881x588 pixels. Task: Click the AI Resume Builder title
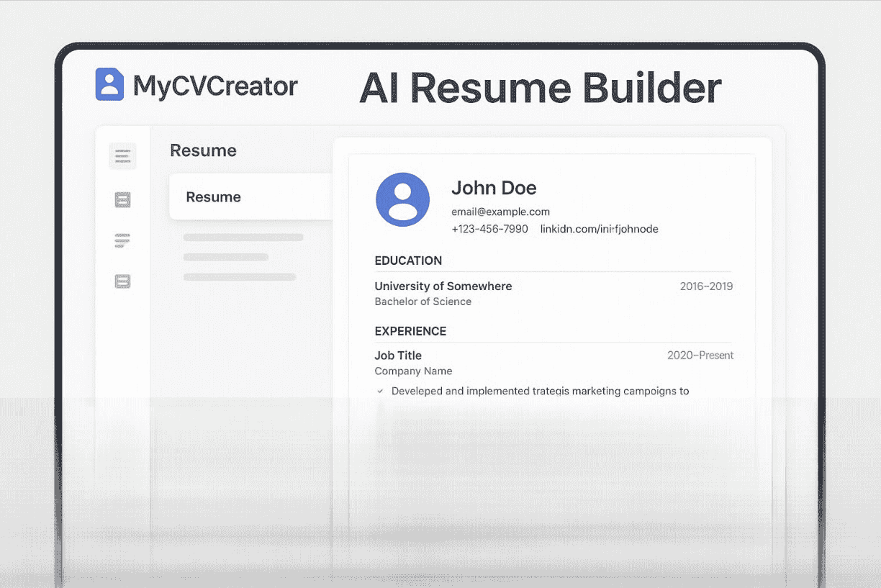(540, 88)
